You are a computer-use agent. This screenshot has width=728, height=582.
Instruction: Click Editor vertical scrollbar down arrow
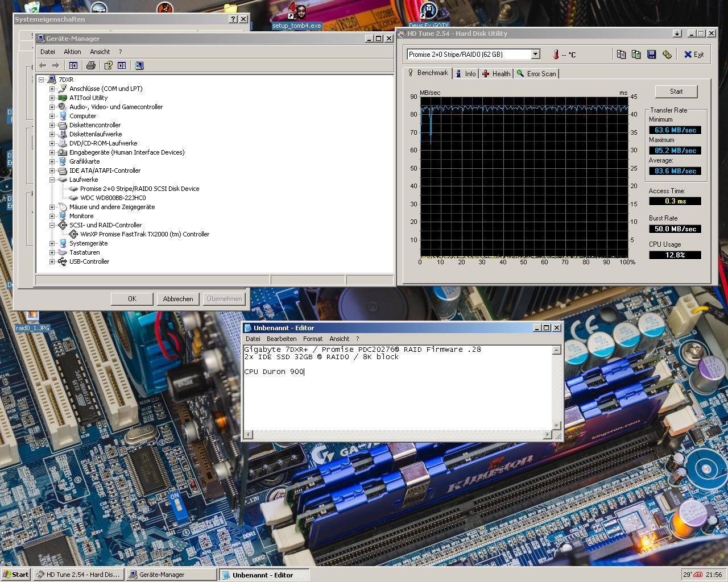tap(557, 426)
